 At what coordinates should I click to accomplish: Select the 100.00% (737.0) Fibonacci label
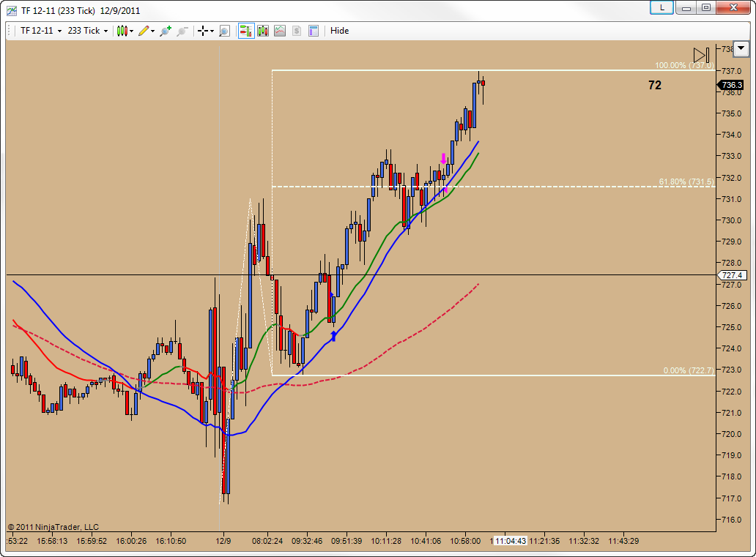[683, 65]
